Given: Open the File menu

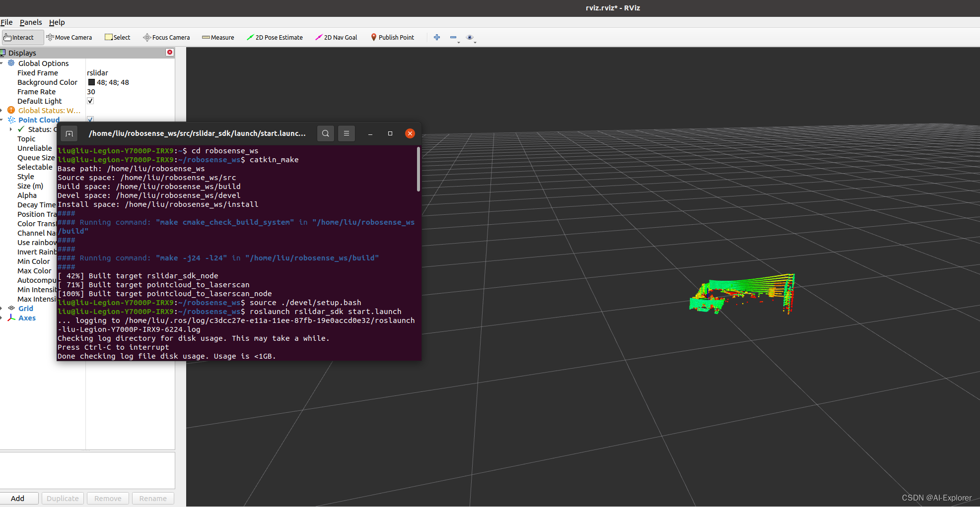Looking at the screenshot, I should 6,22.
